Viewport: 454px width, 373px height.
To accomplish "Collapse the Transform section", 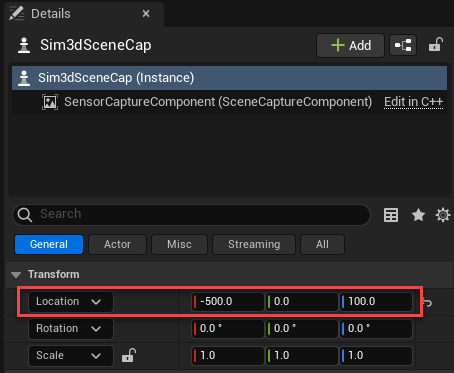I will pyautogui.click(x=16, y=275).
